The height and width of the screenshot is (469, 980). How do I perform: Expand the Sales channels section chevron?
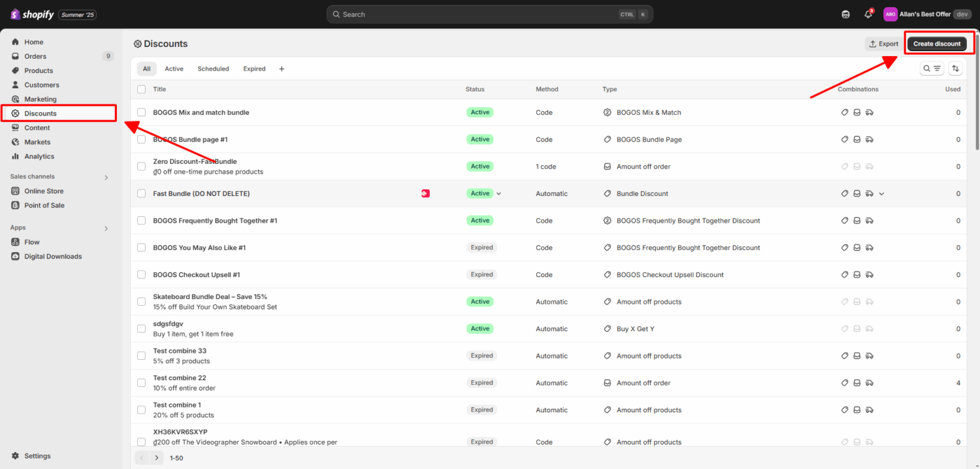pos(106,177)
